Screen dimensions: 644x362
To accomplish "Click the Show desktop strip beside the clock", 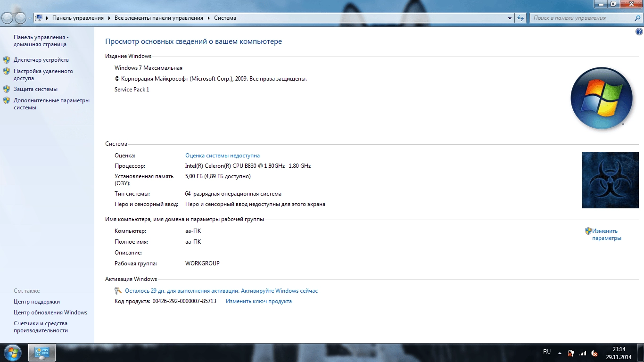I will (640, 353).
